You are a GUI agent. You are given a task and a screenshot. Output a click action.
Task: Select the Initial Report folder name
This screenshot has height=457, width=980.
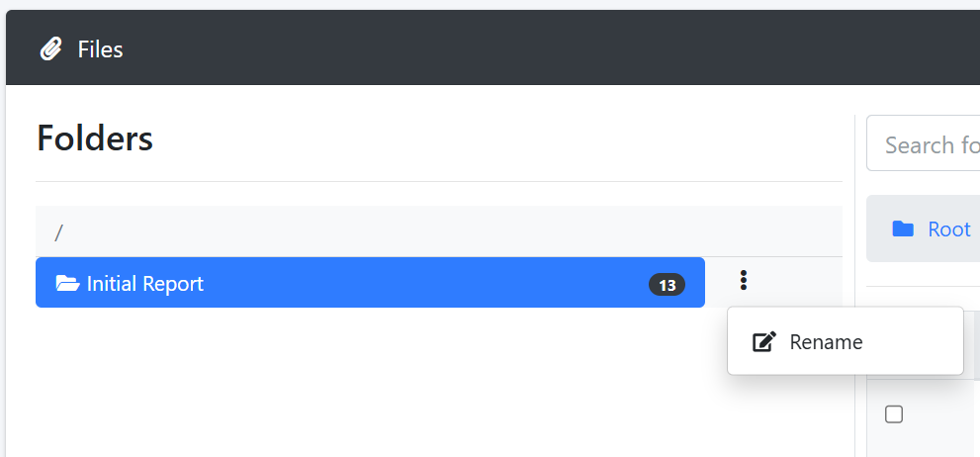coord(145,284)
